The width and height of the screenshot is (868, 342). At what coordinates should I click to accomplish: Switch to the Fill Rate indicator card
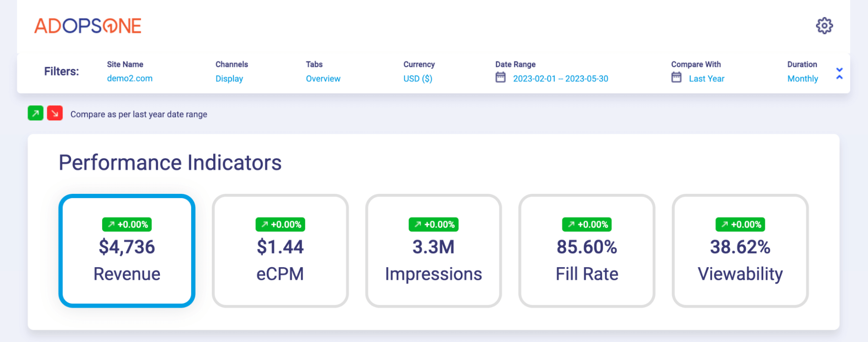click(587, 261)
